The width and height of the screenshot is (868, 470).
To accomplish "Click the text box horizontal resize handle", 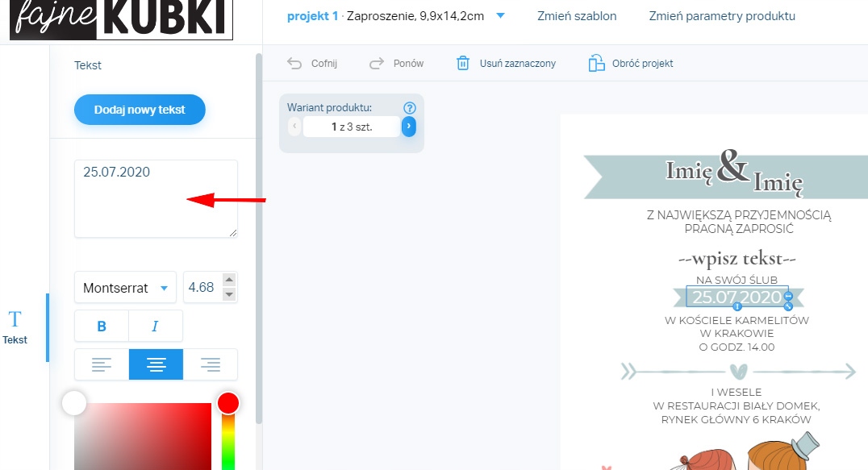I will point(788,297).
